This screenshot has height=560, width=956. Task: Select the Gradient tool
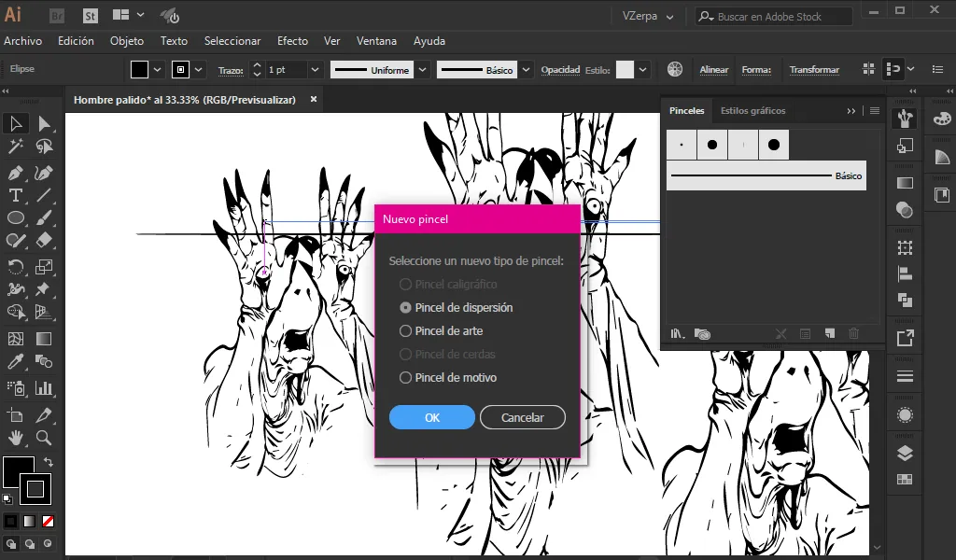coord(44,339)
